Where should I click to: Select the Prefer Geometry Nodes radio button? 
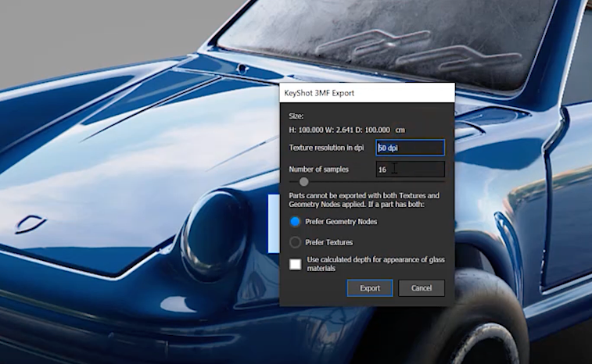[296, 222]
